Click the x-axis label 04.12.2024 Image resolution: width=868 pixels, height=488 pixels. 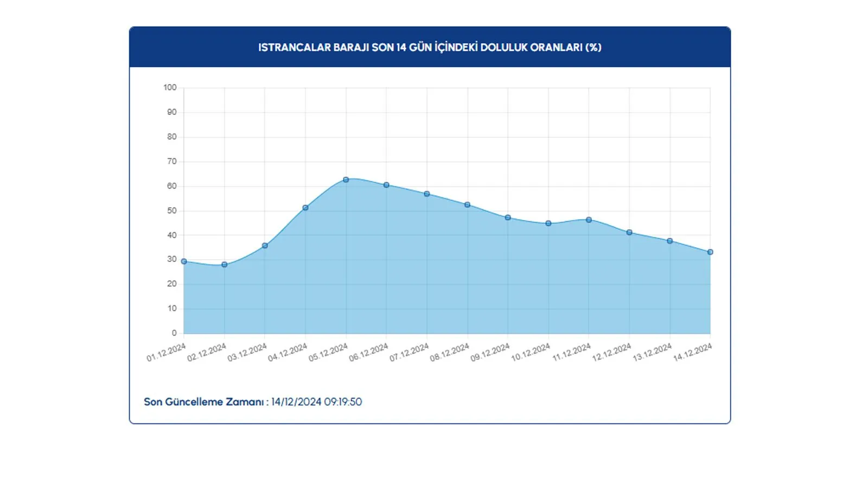tap(288, 352)
